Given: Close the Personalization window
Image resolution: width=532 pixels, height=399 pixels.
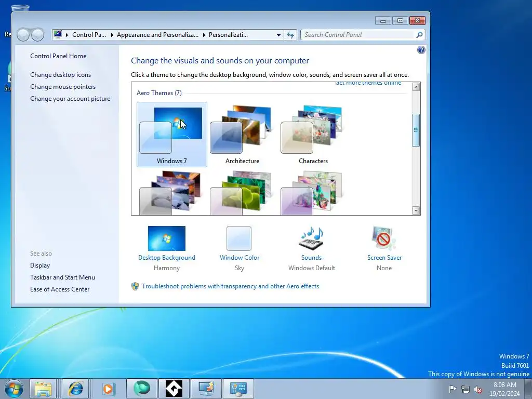Looking at the screenshot, I should [417, 21].
